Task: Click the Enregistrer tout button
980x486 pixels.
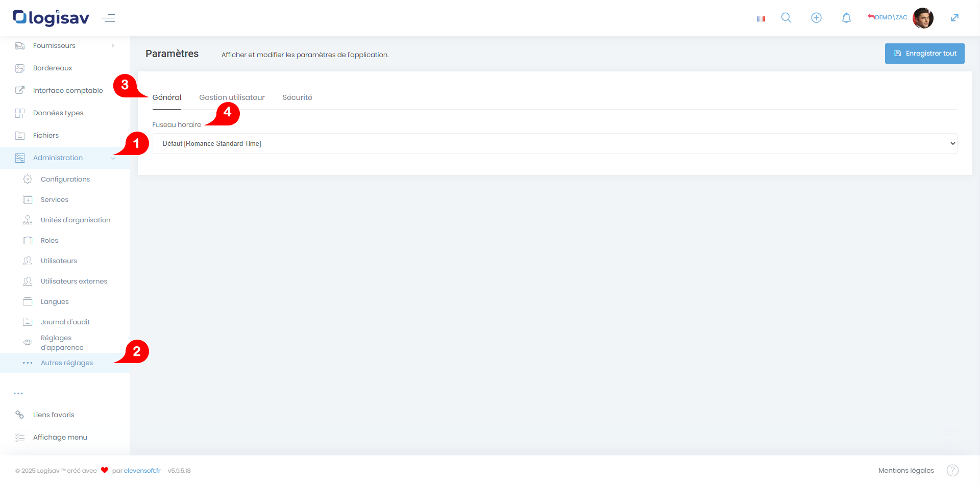Action: pyautogui.click(x=924, y=54)
